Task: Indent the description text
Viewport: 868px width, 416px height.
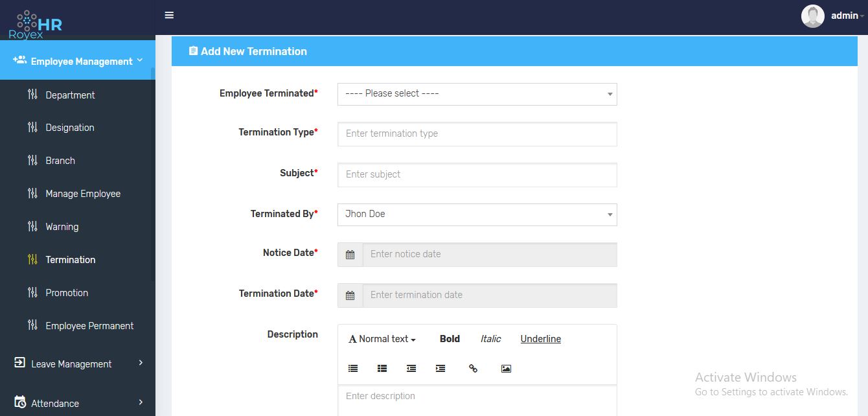Action: click(x=440, y=368)
